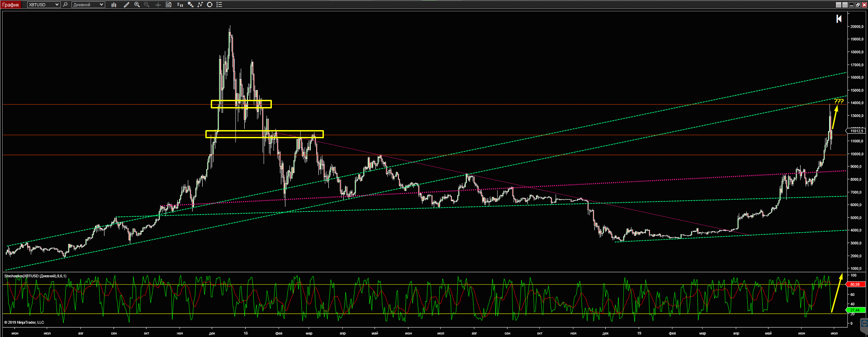Click the scroll-to-latest-bar arrow icon

(x=839, y=19)
